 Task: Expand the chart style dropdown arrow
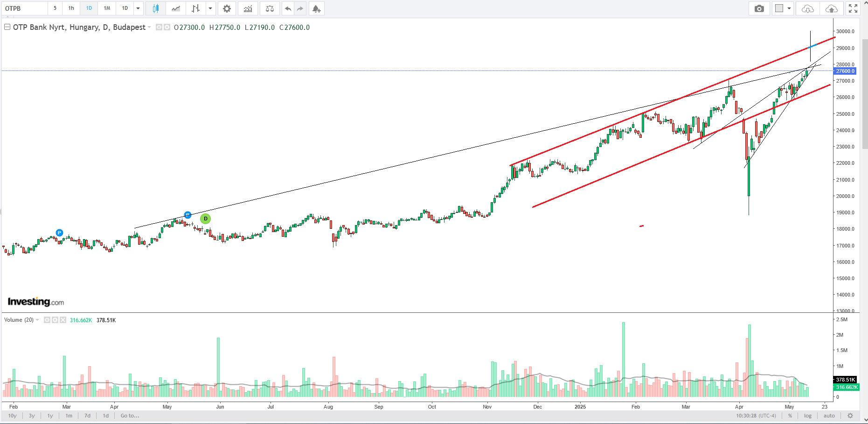210,8
